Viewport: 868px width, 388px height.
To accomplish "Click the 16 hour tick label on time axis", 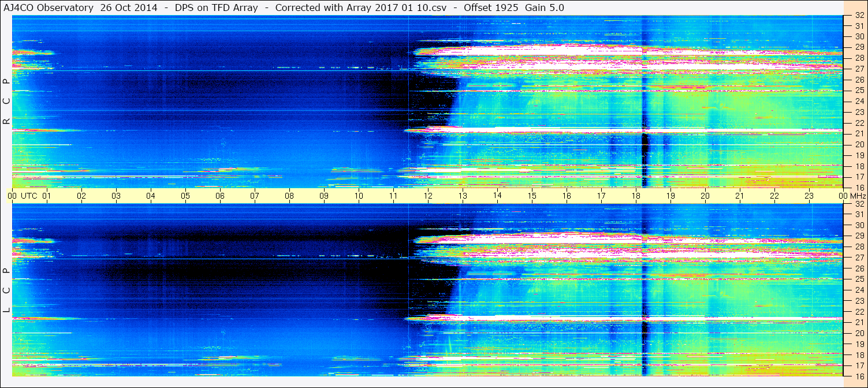I will click(567, 196).
